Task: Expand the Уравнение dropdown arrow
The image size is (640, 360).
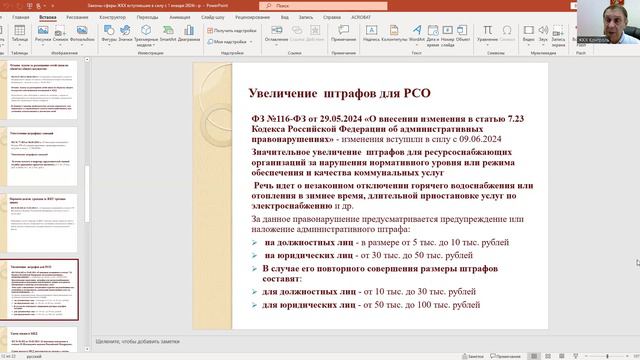Action: 487,45
